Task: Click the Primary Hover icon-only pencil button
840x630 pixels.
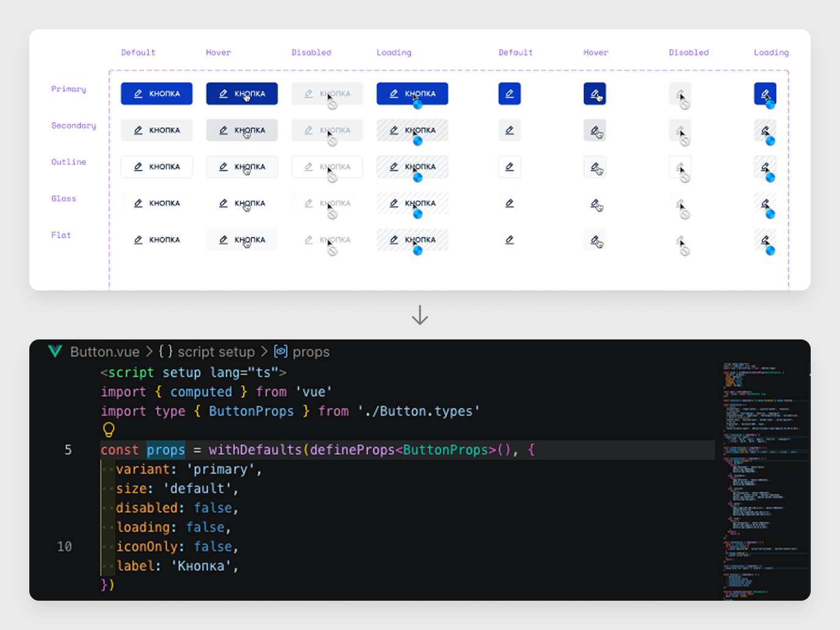Action: click(595, 93)
